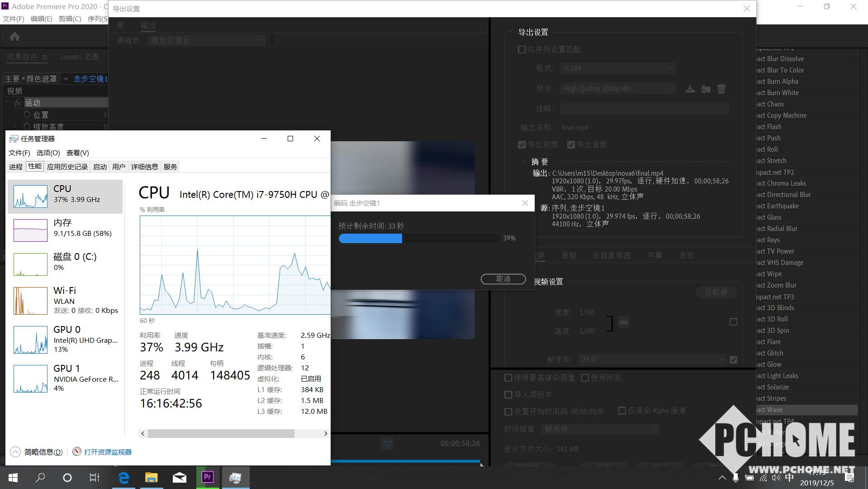Toggle 与序列设置匹配 checkbox

coord(522,49)
